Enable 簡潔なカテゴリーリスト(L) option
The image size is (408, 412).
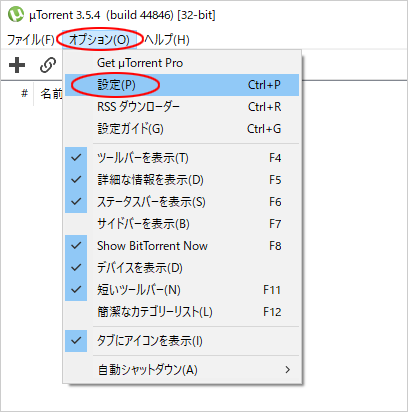click(182, 312)
